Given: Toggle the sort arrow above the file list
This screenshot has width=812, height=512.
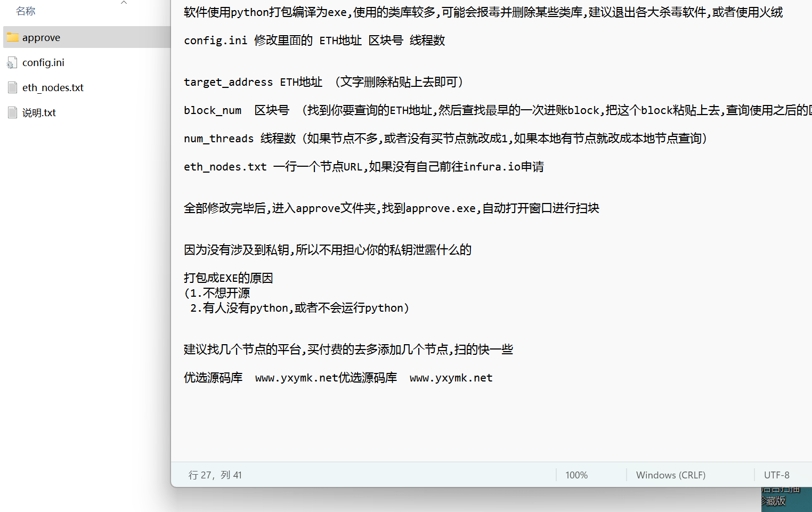Looking at the screenshot, I should [x=124, y=3].
